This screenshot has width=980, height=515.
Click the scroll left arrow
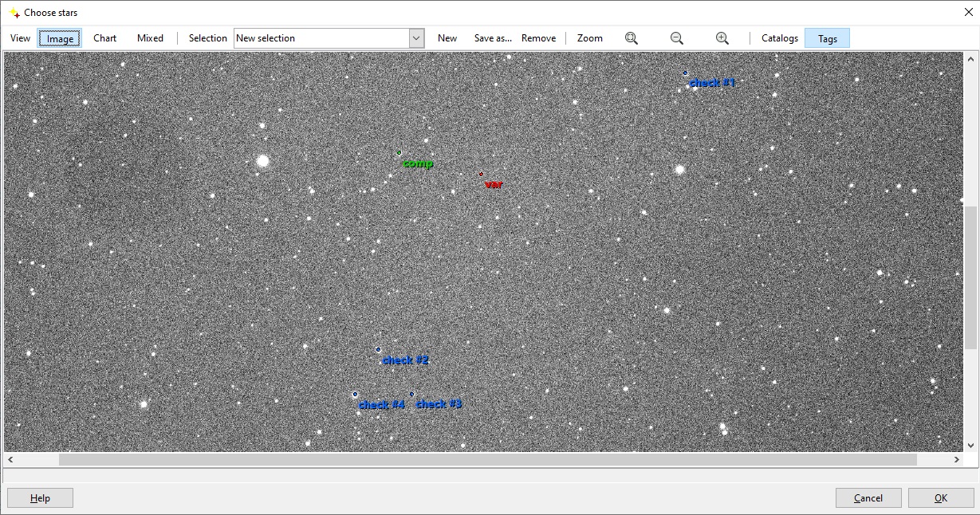coord(10,460)
